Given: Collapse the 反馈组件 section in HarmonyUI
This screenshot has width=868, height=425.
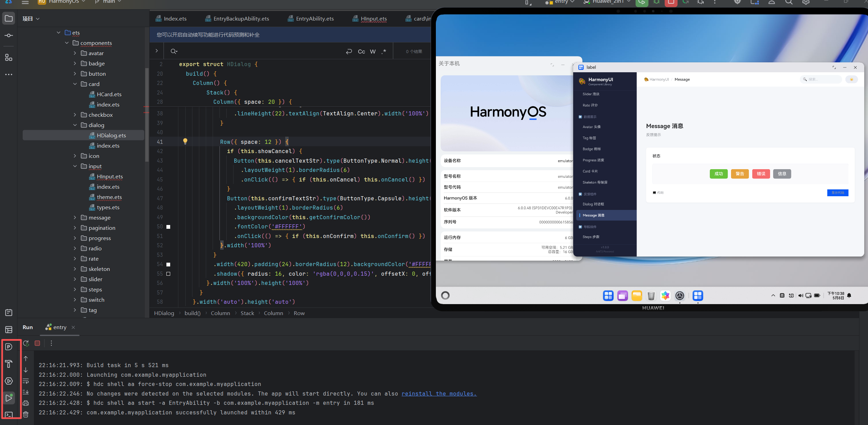Looking at the screenshot, I should tap(580, 194).
